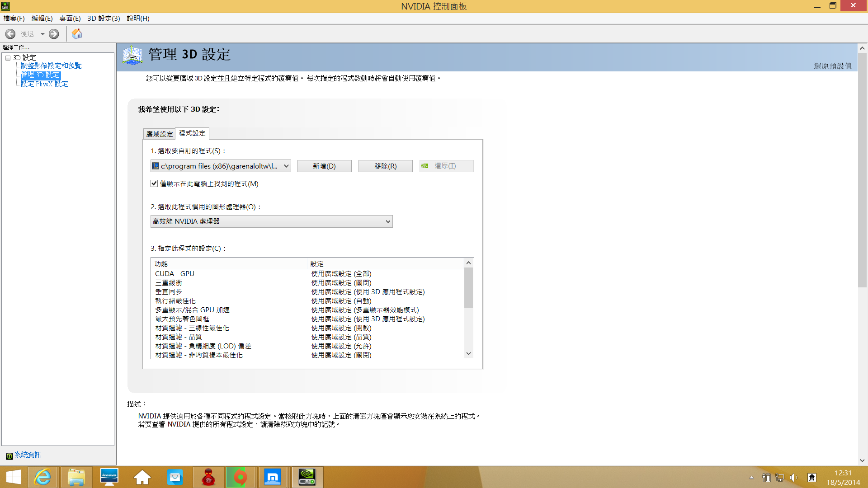Click the 設定 column header
This screenshot has height=488, width=868.
click(386, 264)
